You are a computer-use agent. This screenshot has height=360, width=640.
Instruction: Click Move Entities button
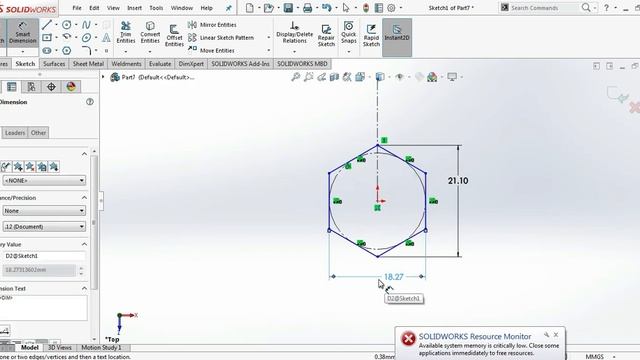[211, 51]
